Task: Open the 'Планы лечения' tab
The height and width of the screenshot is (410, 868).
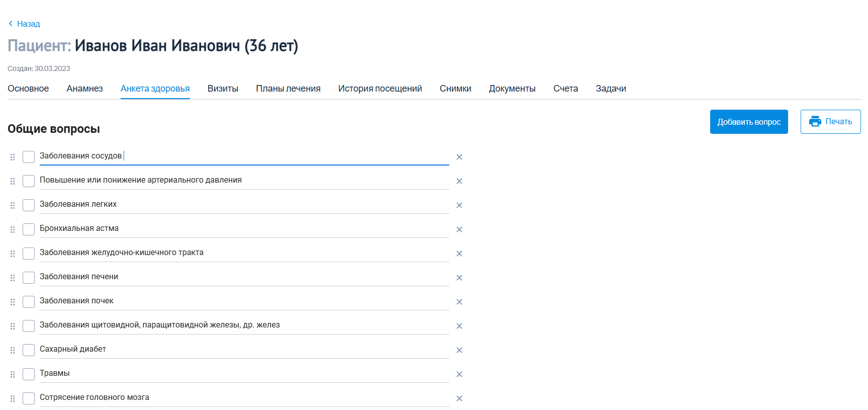Action: tap(288, 89)
